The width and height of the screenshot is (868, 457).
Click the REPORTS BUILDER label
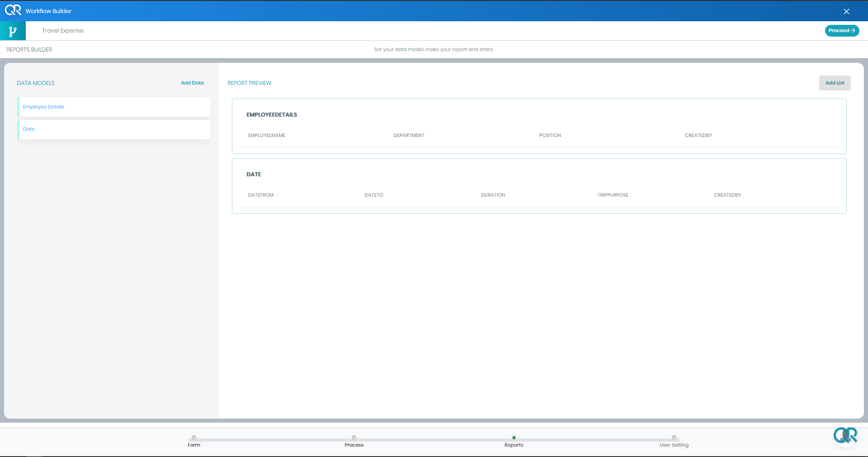29,50
